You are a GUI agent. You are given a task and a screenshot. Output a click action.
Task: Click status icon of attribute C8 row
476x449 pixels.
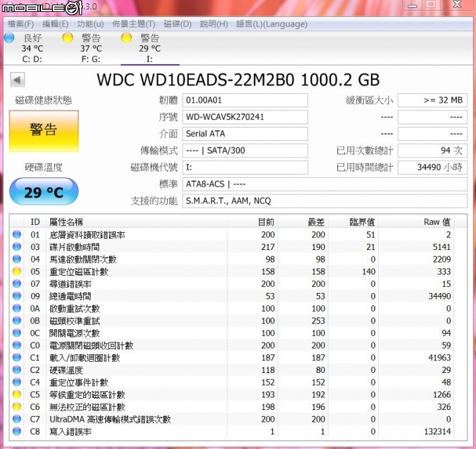(x=17, y=431)
